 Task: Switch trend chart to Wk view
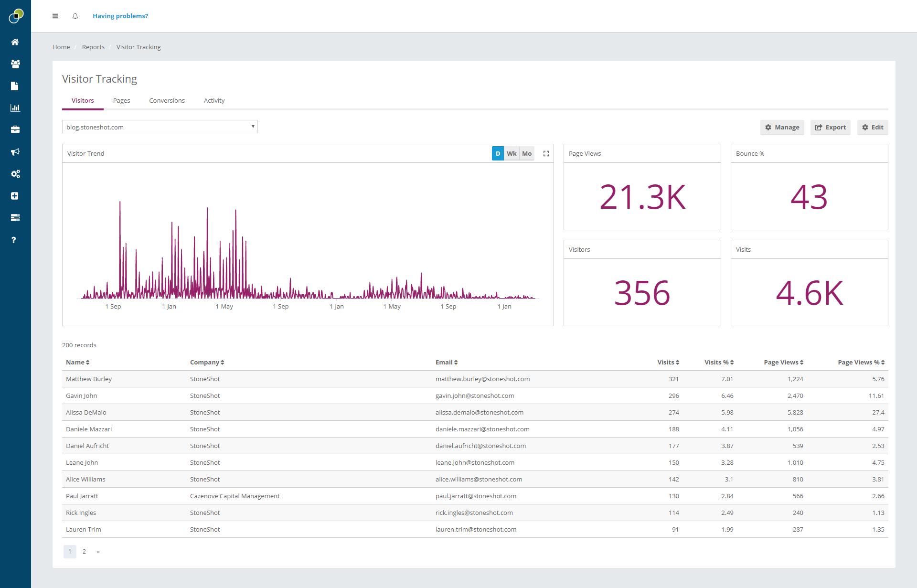coord(512,154)
